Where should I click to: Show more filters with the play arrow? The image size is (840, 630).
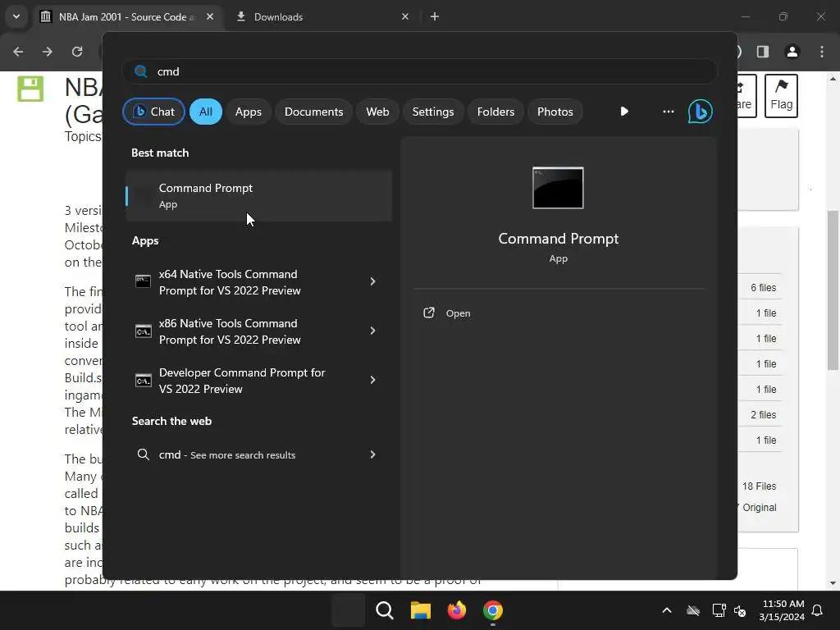click(x=624, y=112)
